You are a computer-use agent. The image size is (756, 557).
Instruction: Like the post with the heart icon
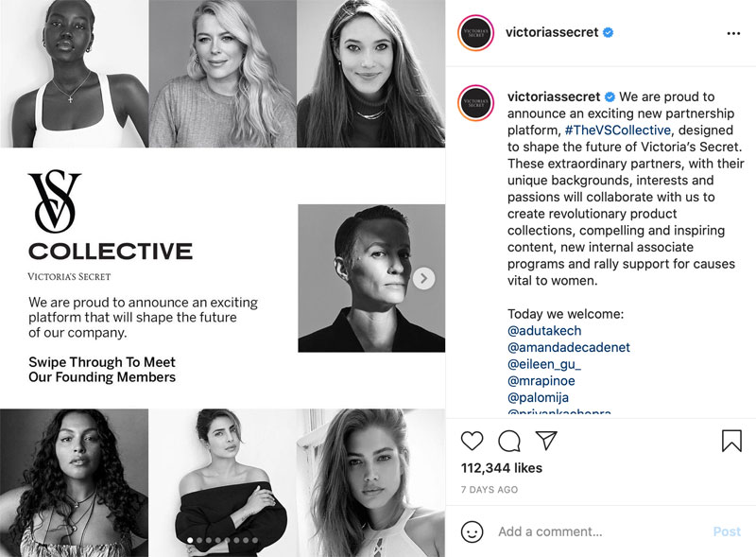click(x=472, y=441)
